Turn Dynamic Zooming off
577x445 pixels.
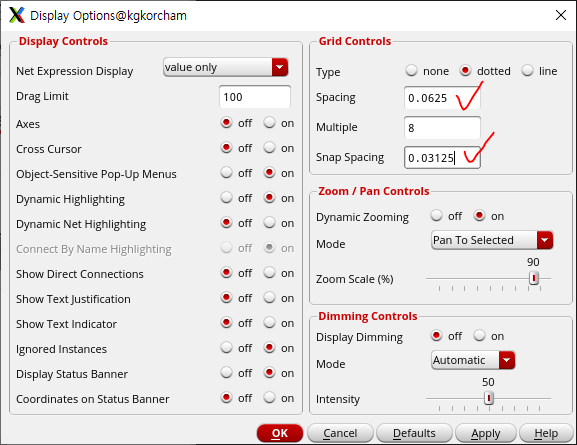pos(436,215)
